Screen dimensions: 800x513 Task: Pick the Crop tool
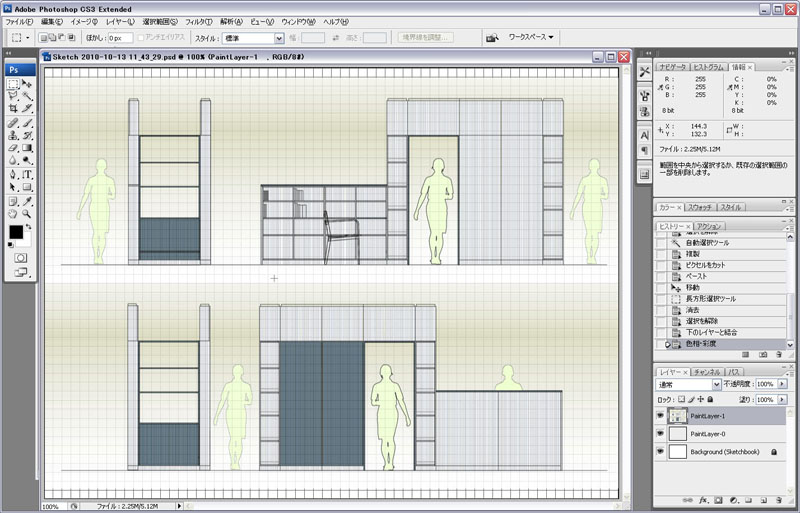(14, 108)
